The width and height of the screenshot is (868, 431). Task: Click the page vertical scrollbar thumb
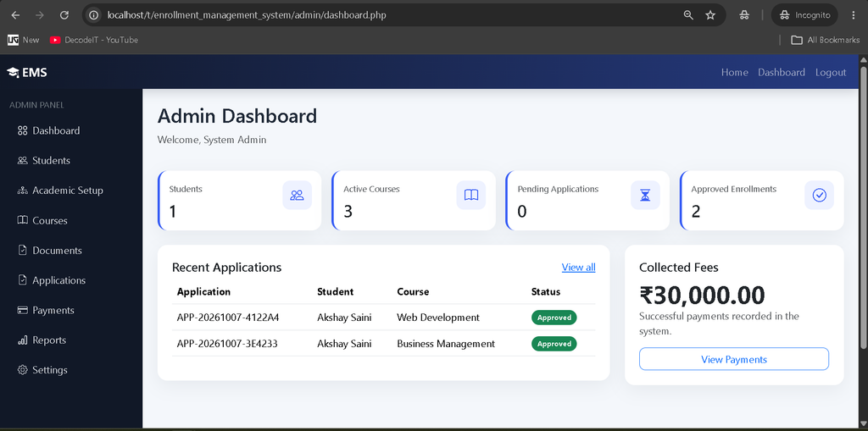point(862,207)
